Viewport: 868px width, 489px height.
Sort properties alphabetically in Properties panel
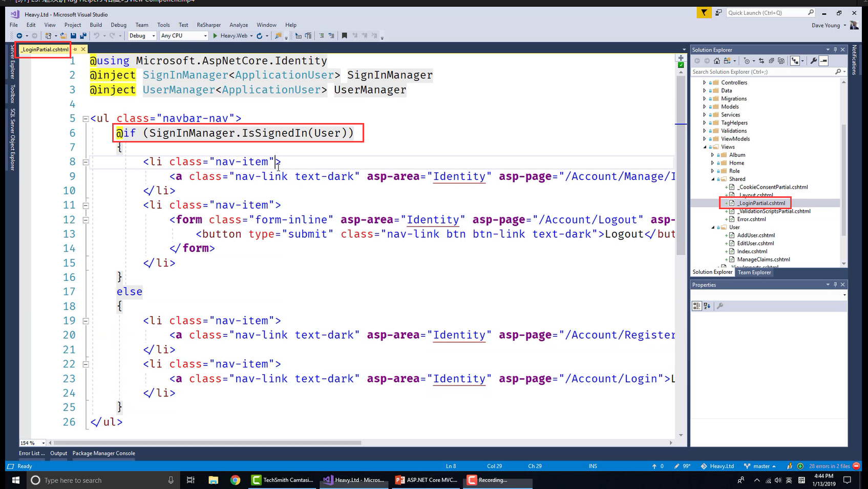707,306
